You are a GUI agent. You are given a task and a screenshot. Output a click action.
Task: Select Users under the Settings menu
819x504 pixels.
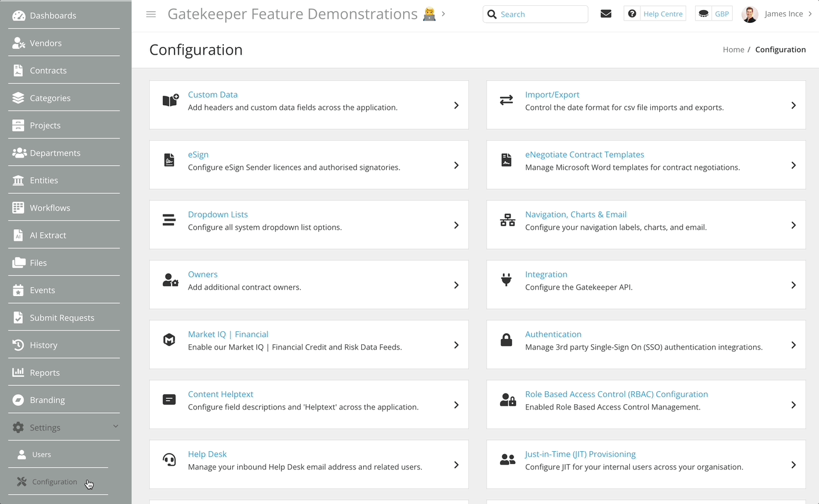(x=41, y=454)
